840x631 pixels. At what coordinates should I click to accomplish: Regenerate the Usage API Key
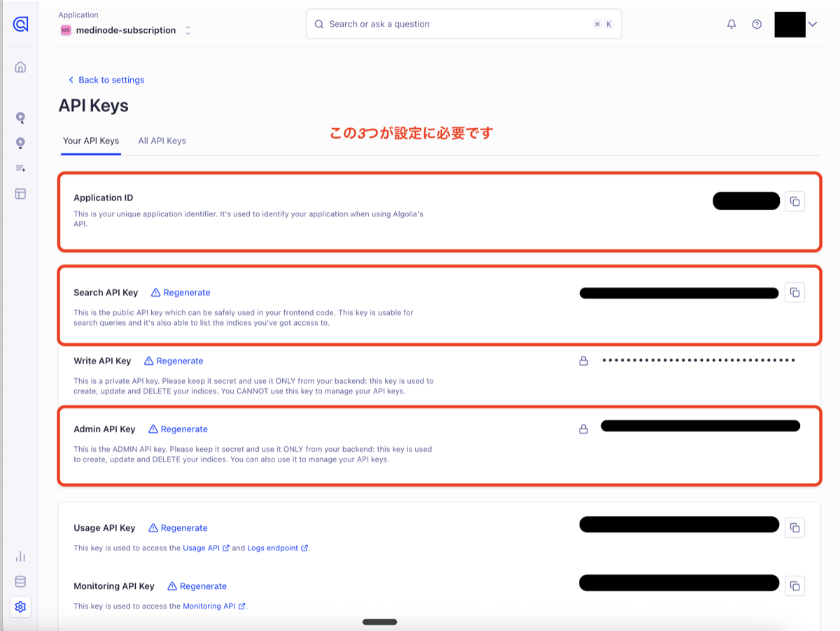(x=178, y=528)
